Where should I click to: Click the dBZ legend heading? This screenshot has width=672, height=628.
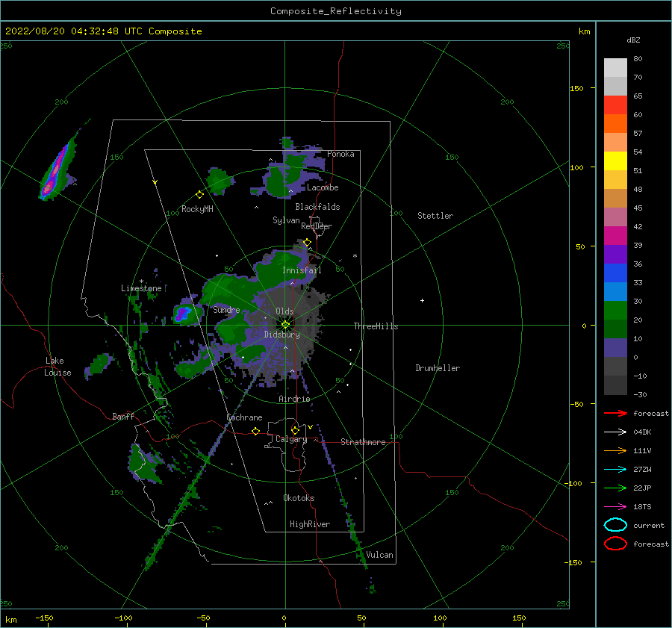click(x=633, y=40)
